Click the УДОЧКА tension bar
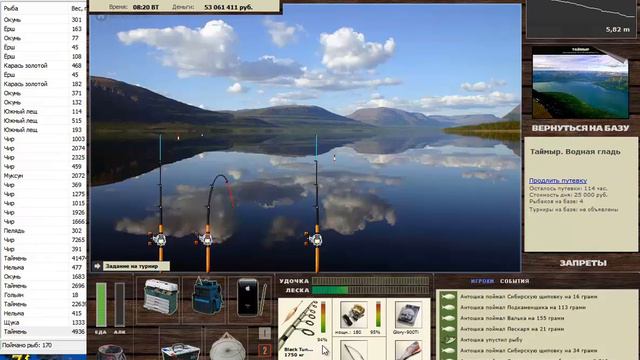This screenshot has height=360, width=640. point(370,281)
